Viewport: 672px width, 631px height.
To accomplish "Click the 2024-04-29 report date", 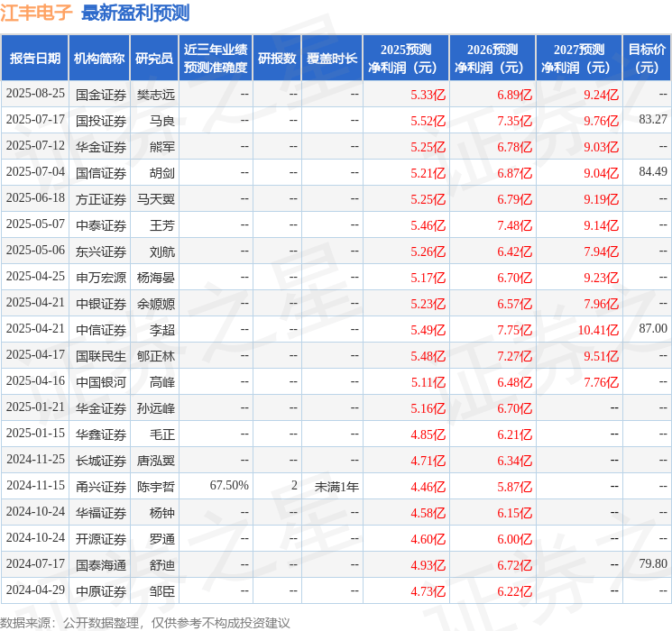I will pyautogui.click(x=35, y=590).
